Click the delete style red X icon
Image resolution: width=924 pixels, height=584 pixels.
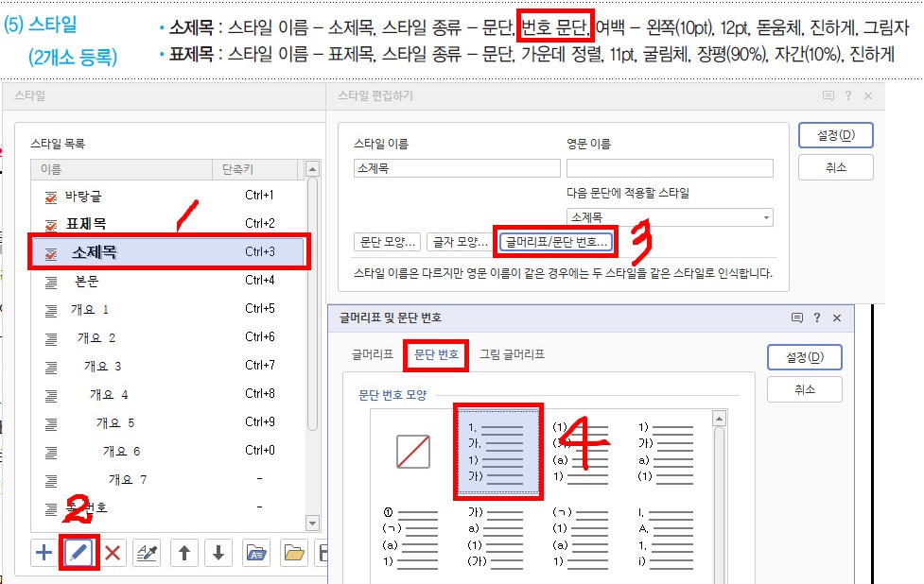tap(113, 553)
